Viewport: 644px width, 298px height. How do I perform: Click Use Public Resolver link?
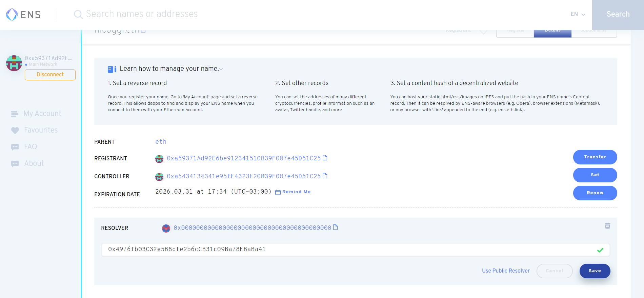coord(505,271)
